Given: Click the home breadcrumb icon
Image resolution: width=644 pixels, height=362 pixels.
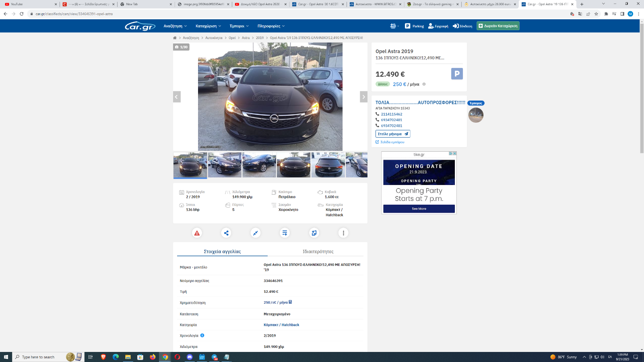Looking at the screenshot, I should tap(175, 38).
